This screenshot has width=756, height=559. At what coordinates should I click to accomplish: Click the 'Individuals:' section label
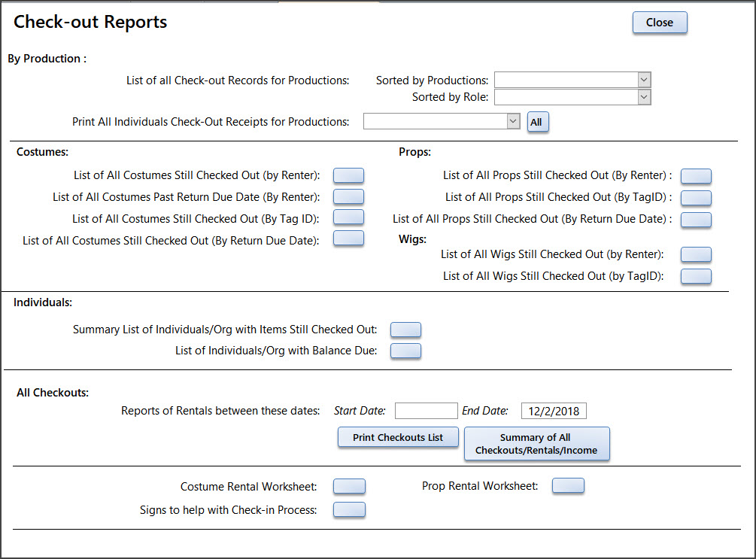tap(43, 302)
